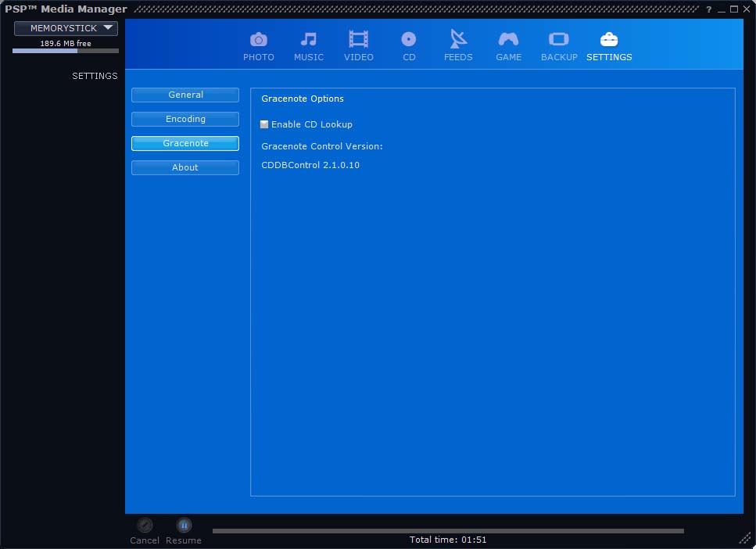Click the 'CDDBControl 2.1.0.10' version text

point(310,165)
